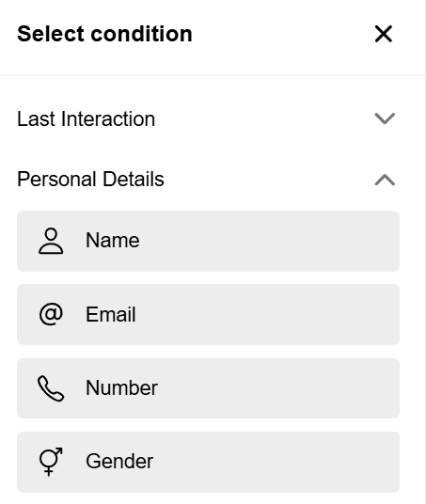Click the Select condition heading text
Viewport: 426px width, 504px height.
(x=104, y=34)
